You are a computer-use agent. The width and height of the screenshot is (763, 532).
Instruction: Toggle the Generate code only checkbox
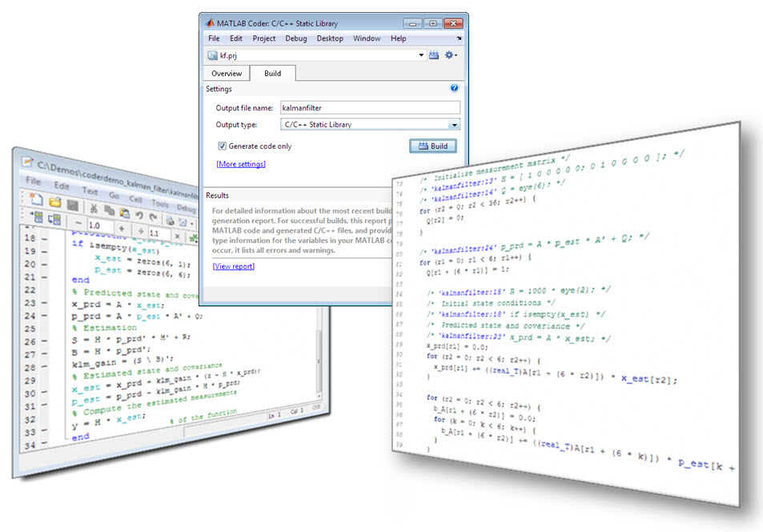[222, 146]
